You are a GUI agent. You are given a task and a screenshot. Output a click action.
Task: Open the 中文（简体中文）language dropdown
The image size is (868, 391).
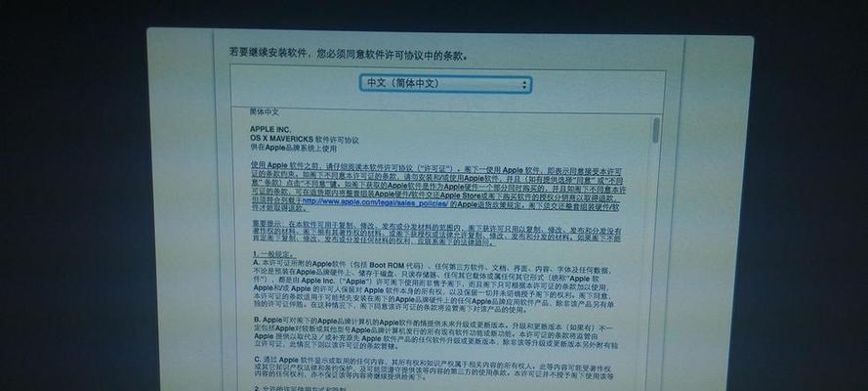(x=445, y=84)
